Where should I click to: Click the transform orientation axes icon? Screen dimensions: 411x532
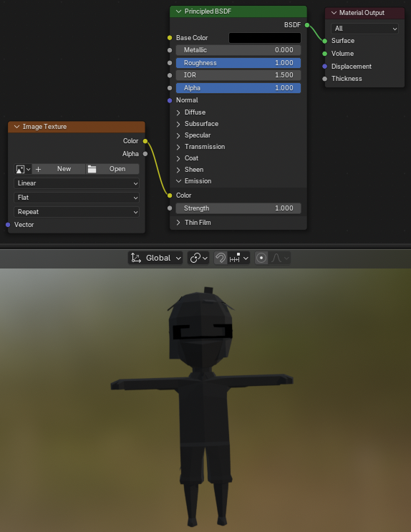point(136,258)
